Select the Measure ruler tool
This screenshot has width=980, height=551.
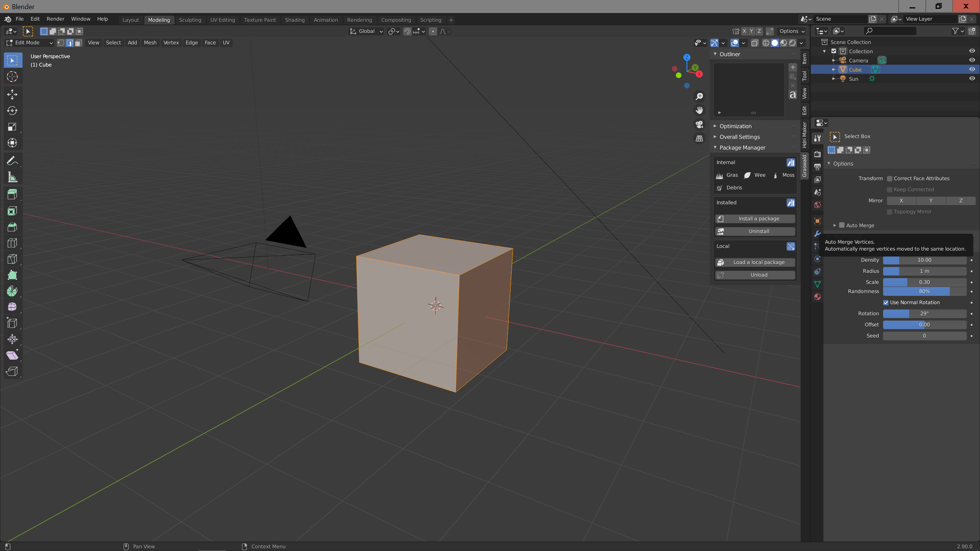[x=12, y=177]
